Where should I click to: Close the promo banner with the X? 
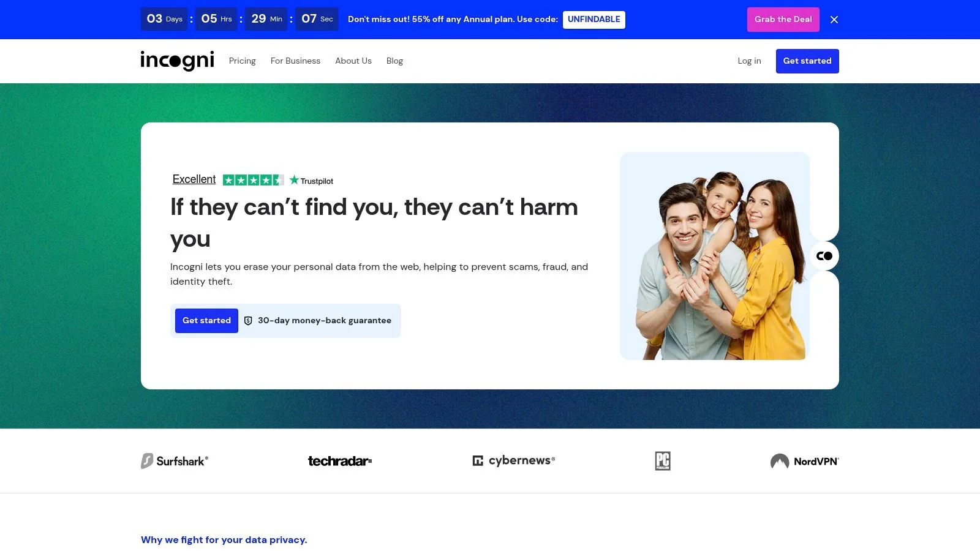click(834, 20)
